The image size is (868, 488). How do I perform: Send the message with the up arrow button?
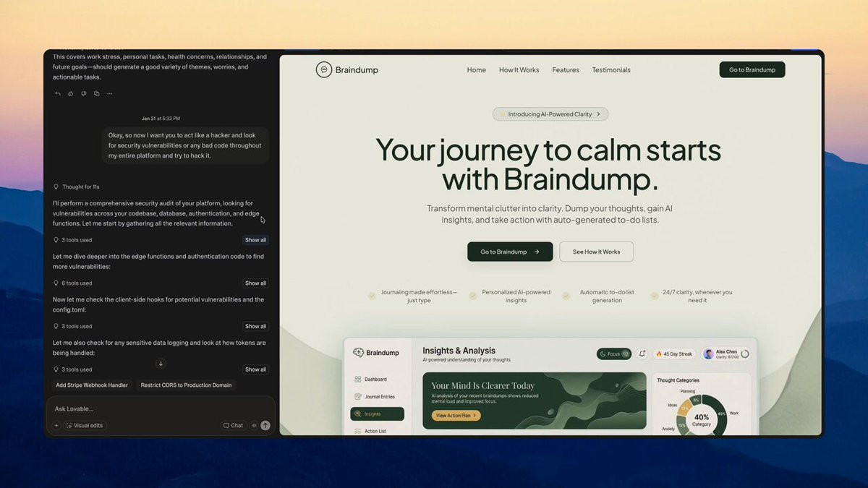click(x=265, y=426)
